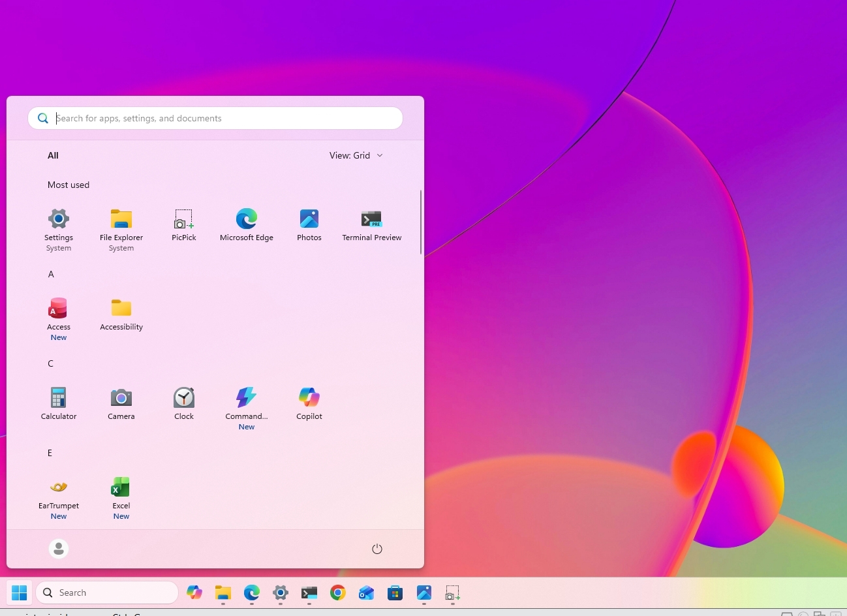Open Settings from Most used apps

click(x=59, y=230)
